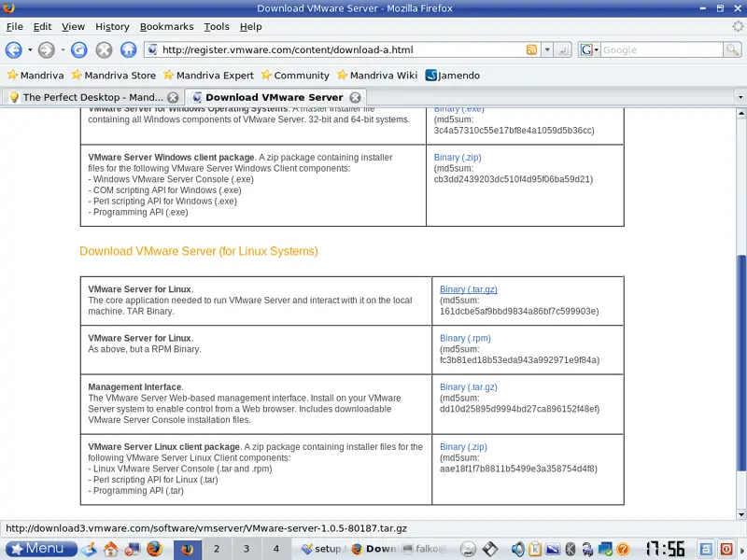The image size is (747, 560).
Task: Select the Download VMware Server tab
Action: point(275,97)
